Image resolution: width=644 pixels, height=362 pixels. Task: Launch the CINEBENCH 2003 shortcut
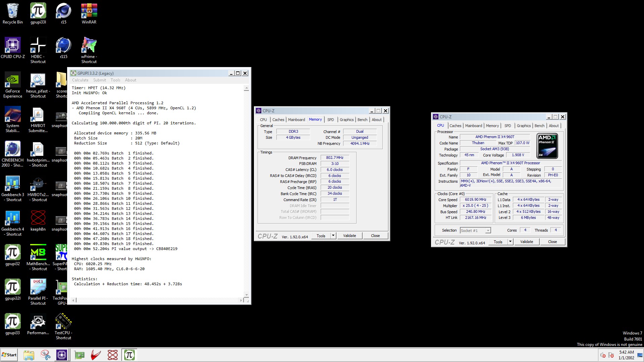[x=13, y=154]
